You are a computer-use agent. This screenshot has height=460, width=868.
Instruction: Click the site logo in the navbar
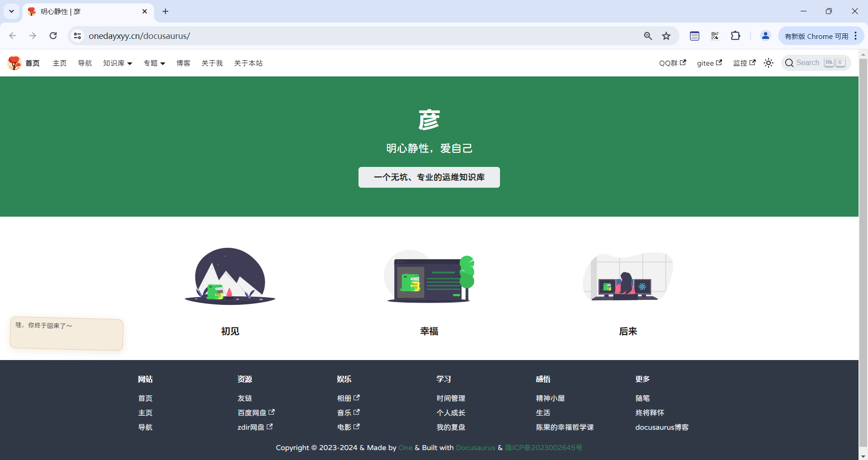[14, 63]
